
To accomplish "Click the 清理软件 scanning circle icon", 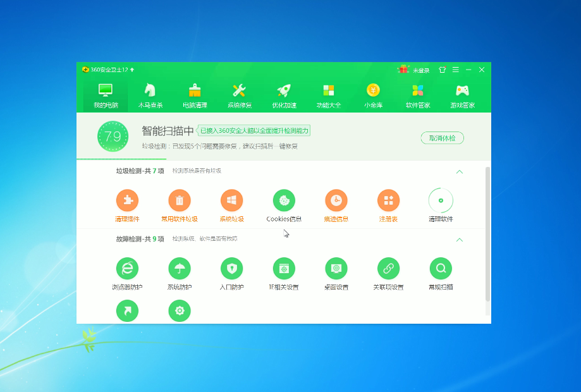I will tap(441, 200).
